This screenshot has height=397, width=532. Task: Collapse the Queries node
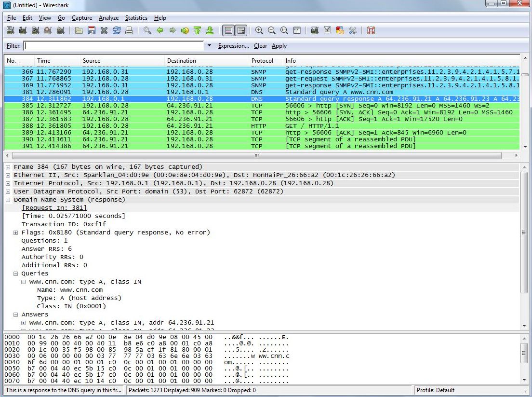pos(15,274)
